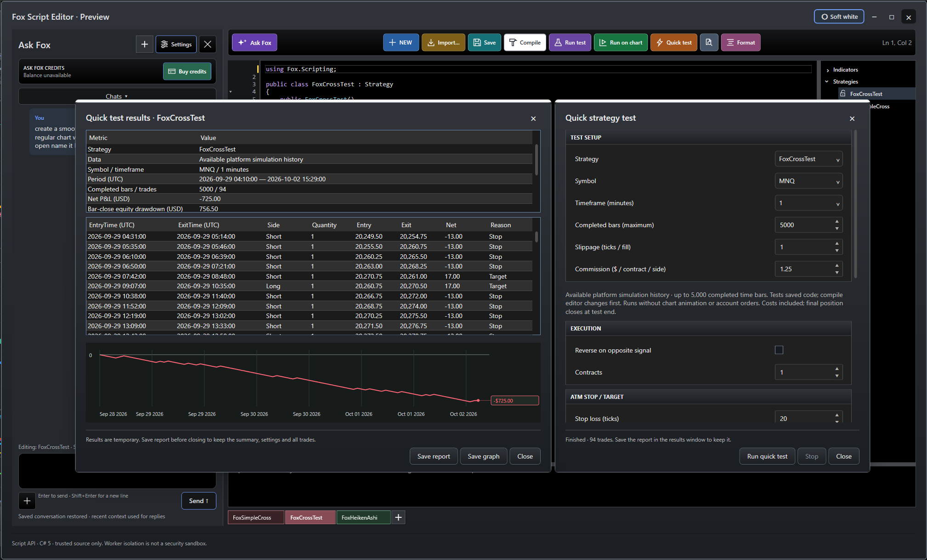Image resolution: width=927 pixels, height=560 pixels.
Task: Expand the Indicators tree node
Action: point(828,70)
